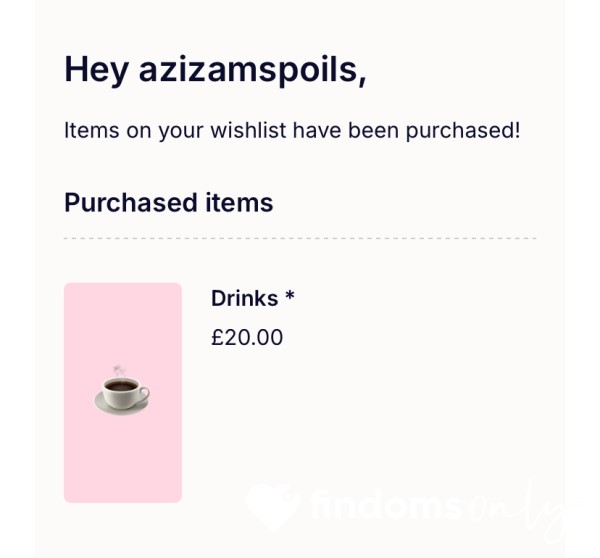Click the £20.00 price

click(247, 338)
